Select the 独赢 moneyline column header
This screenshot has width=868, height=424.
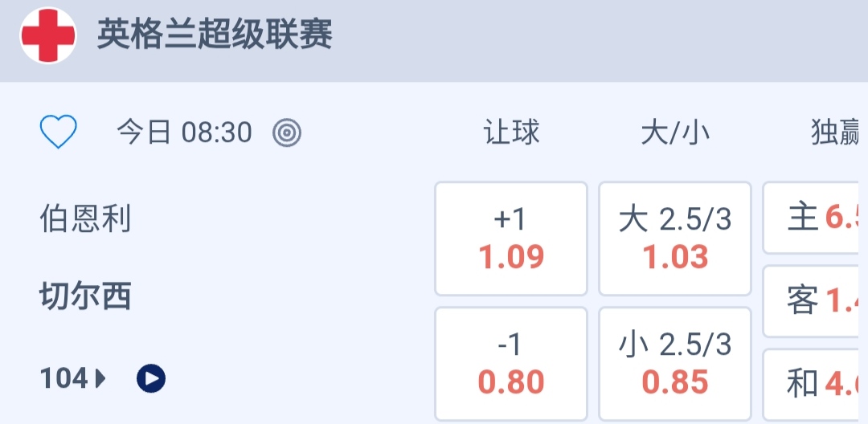point(836,132)
